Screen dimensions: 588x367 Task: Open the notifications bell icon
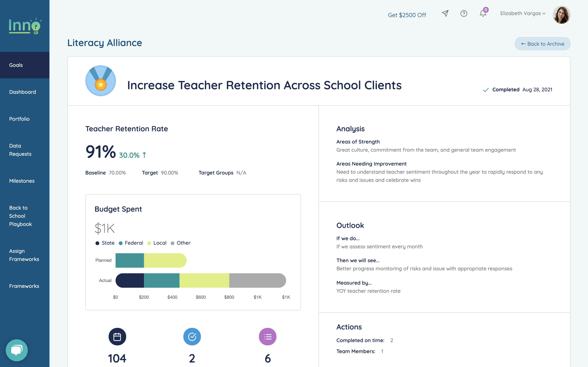[483, 14]
